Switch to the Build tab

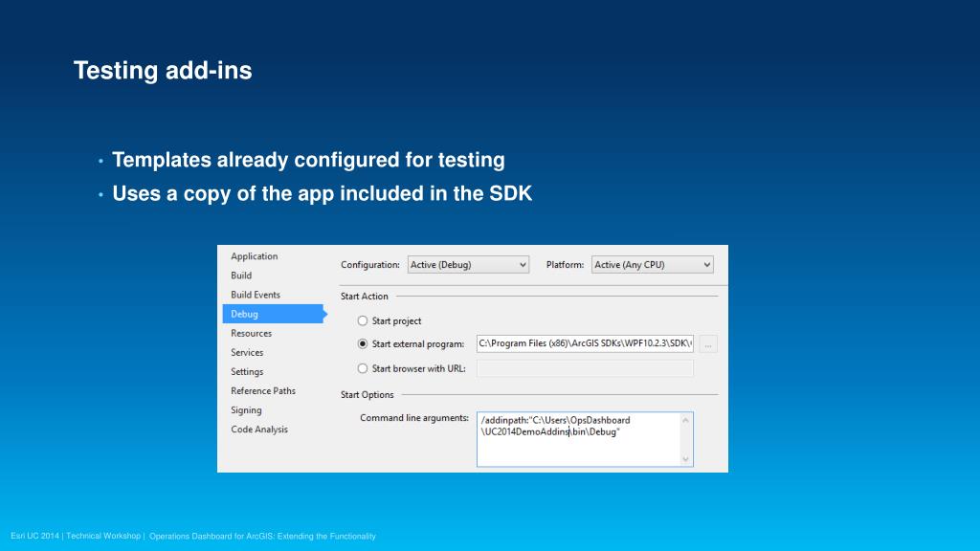[x=241, y=275]
